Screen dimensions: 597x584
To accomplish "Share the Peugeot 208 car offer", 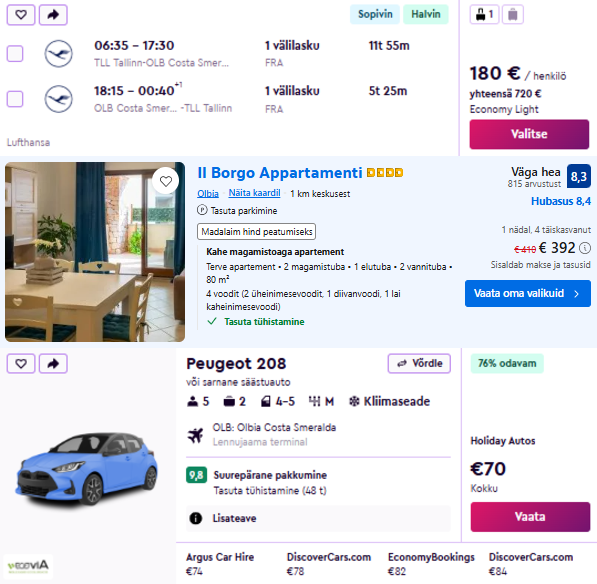I will (x=53, y=364).
